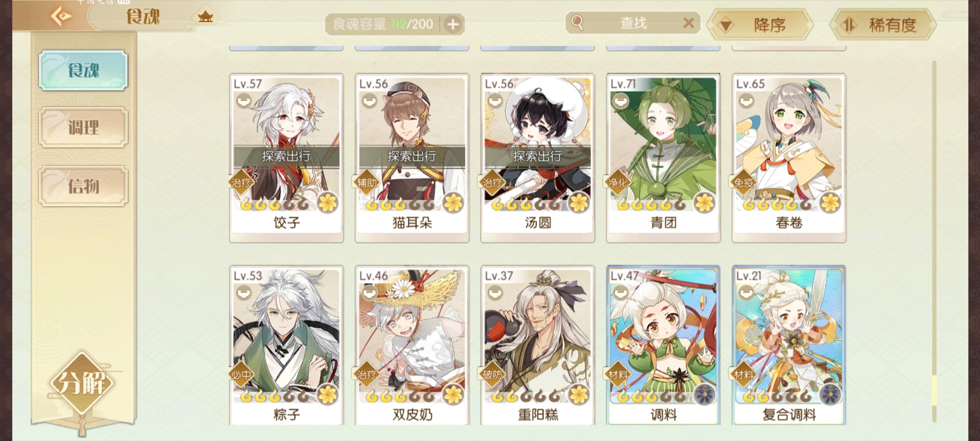Viewport: 980px width, 441px height.
Task: Click the plus icon to expand capacity
Action: (453, 24)
